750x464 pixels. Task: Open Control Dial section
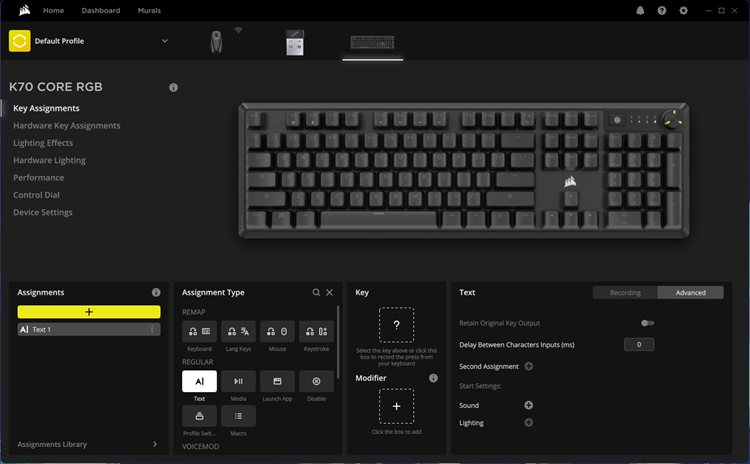tap(36, 195)
